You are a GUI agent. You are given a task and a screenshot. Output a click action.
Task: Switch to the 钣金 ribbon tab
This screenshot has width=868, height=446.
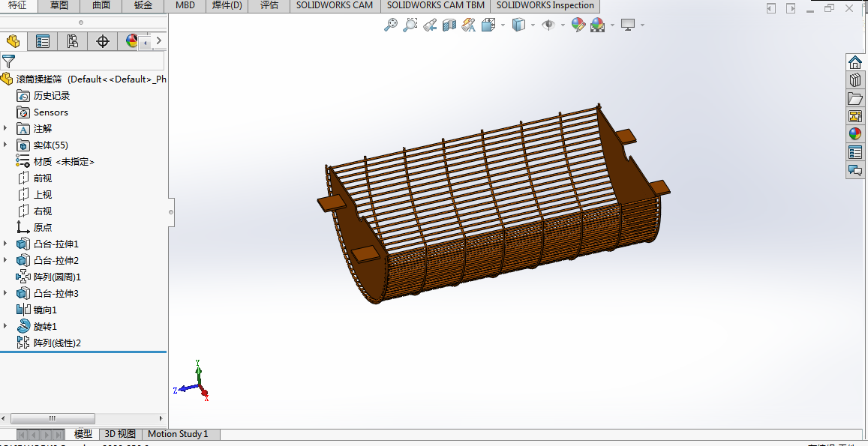(x=143, y=5)
